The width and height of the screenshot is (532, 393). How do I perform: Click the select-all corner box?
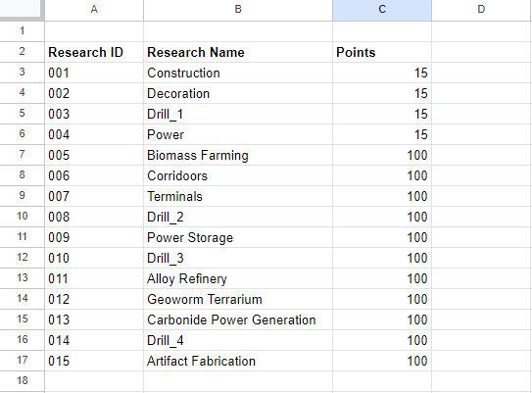(x=22, y=10)
